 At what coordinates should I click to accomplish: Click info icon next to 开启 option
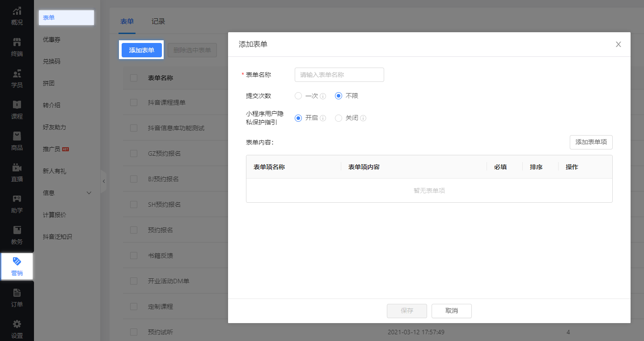point(323,119)
